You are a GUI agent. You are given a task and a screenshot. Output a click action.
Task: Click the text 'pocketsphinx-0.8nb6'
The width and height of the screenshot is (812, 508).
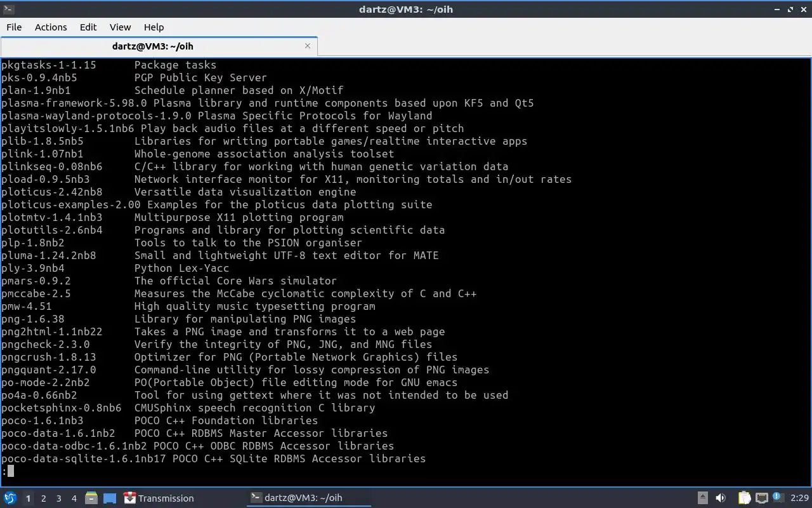(x=62, y=408)
